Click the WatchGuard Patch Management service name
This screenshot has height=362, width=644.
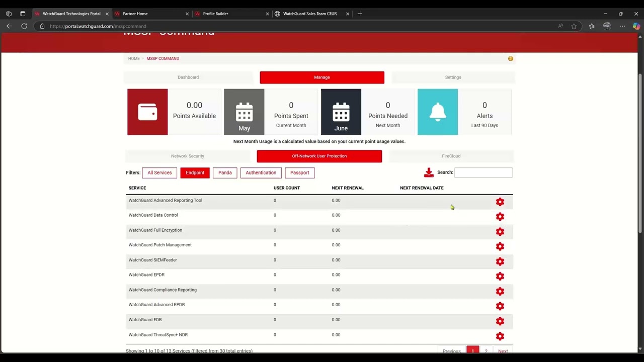[160, 245]
